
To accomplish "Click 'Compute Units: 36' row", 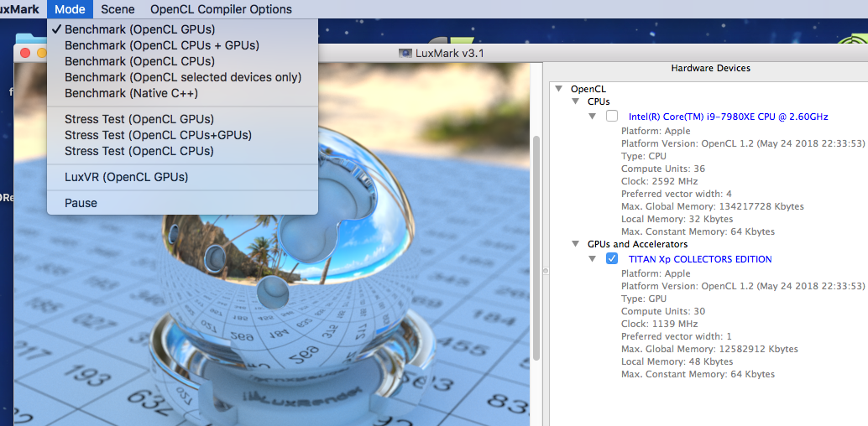I will click(662, 169).
